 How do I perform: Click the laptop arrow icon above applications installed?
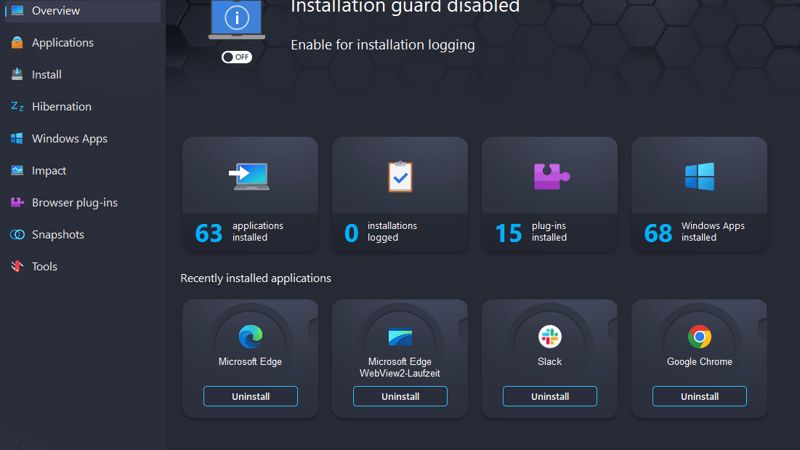pos(249,177)
